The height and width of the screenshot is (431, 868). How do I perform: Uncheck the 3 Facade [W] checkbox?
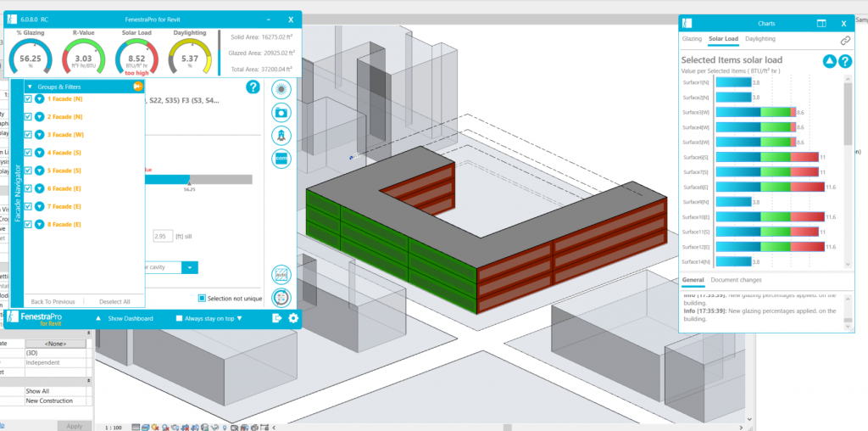click(28, 135)
